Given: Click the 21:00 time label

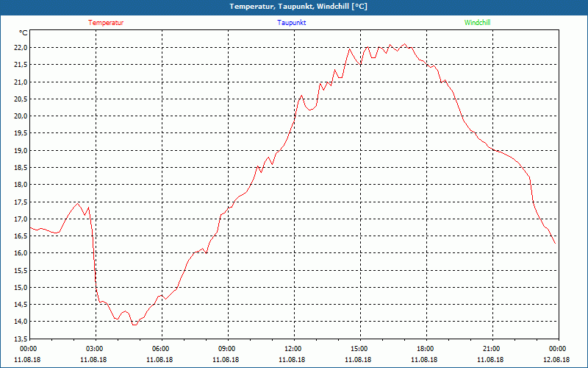Looking at the screenshot, I should (x=491, y=349).
